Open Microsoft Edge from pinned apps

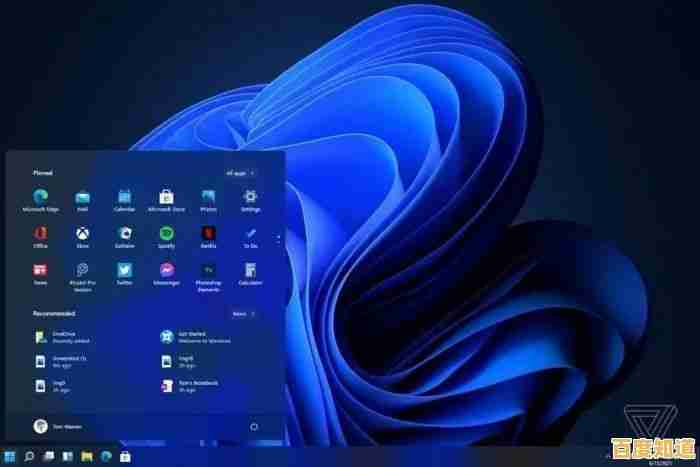40,198
